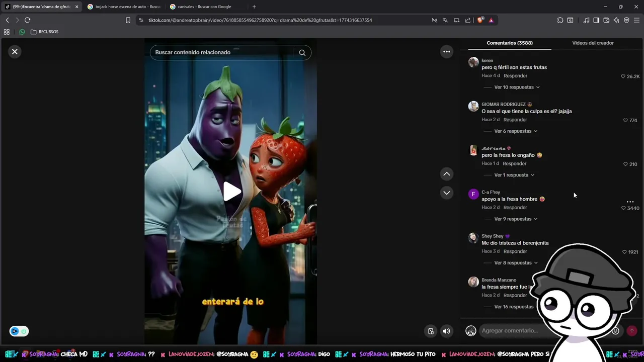Like keren's comment with 26.2K hearts
Viewport: 644px width, 362px height.
coord(623,76)
